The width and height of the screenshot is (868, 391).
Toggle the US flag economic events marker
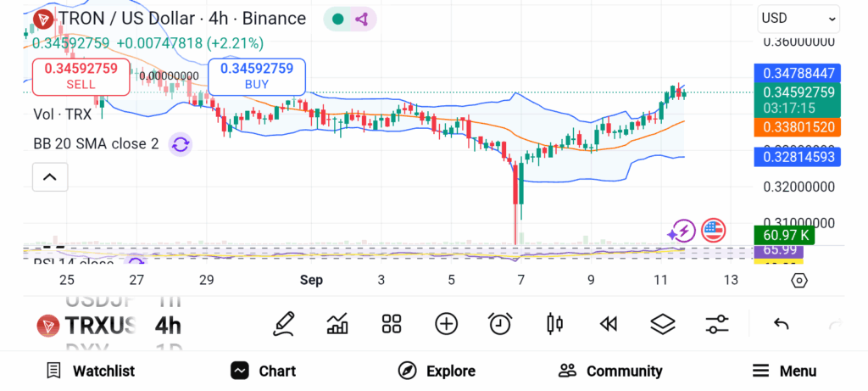[714, 230]
